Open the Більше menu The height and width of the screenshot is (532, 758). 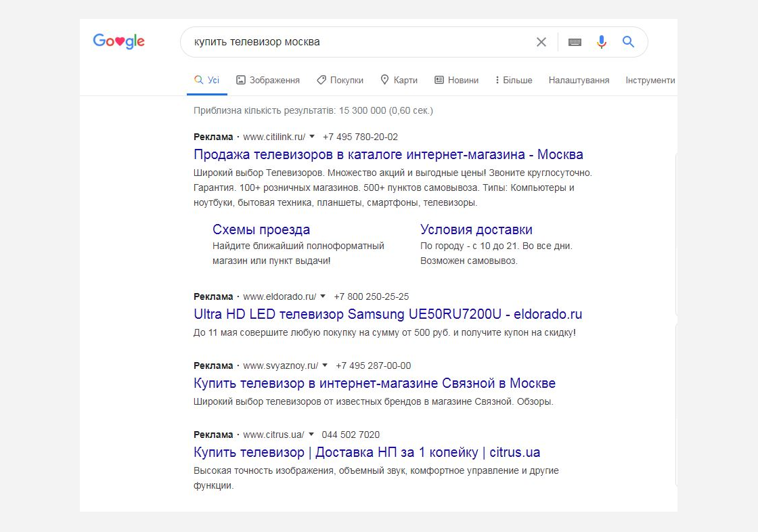click(514, 81)
